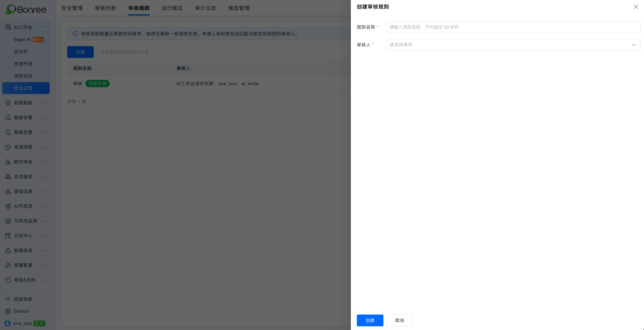Screen dimensions: 644x330
Task: Click the 规则名称 column header
Action: [x=82, y=68]
